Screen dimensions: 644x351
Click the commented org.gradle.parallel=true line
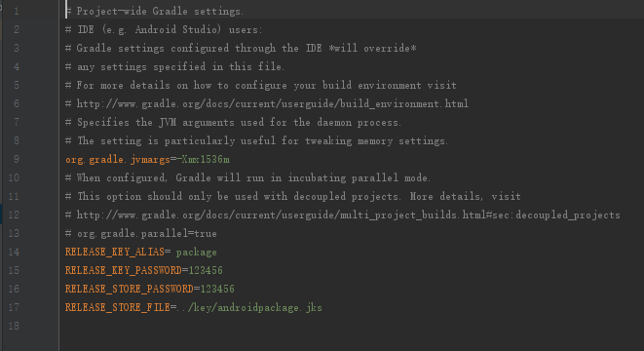(x=141, y=233)
